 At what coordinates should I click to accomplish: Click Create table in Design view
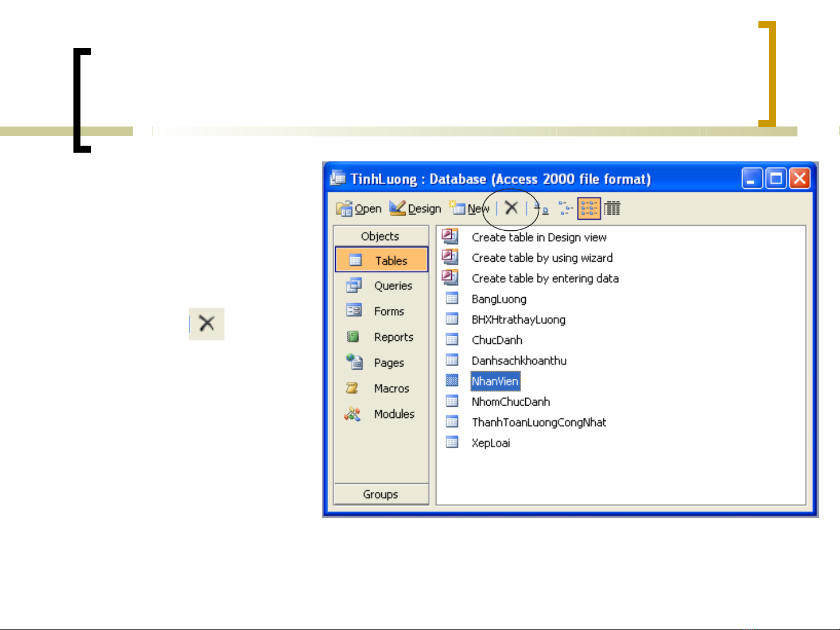(539, 237)
